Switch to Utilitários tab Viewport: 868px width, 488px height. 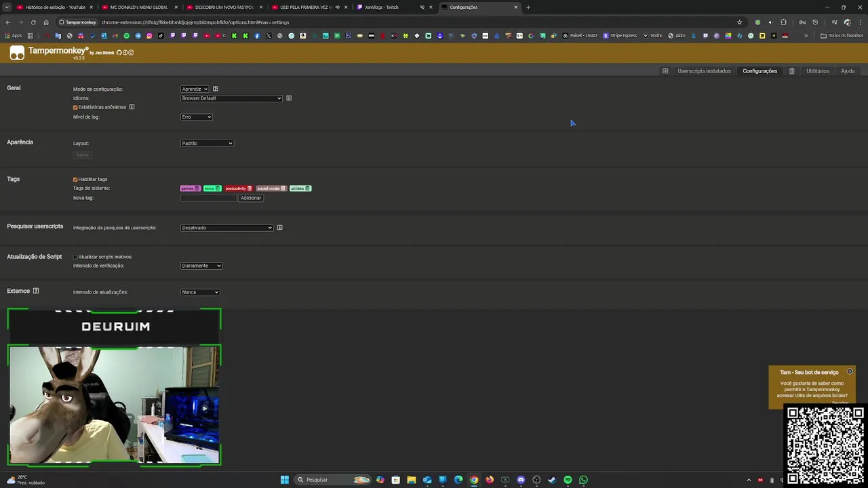(817, 71)
